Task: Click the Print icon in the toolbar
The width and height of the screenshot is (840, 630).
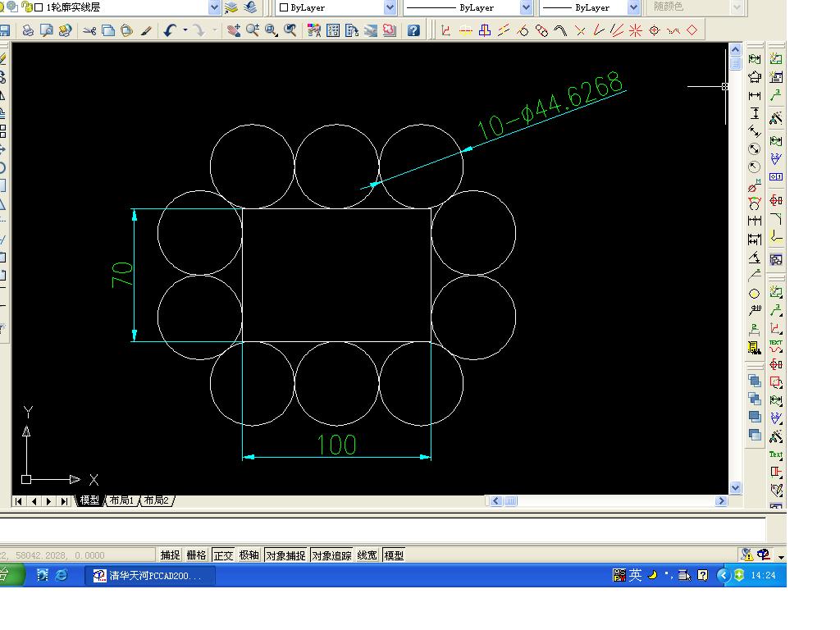Action: click(x=28, y=30)
